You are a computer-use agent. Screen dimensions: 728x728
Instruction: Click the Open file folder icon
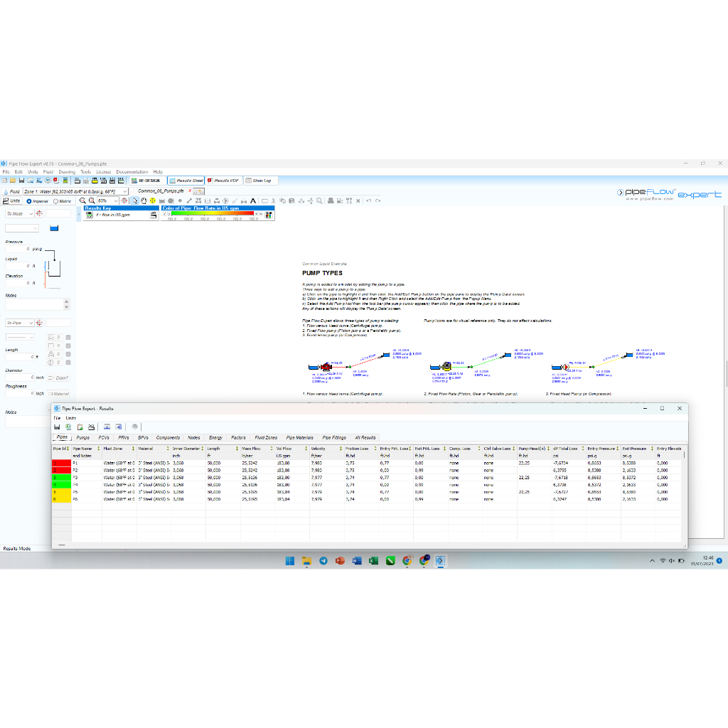pos(13,180)
